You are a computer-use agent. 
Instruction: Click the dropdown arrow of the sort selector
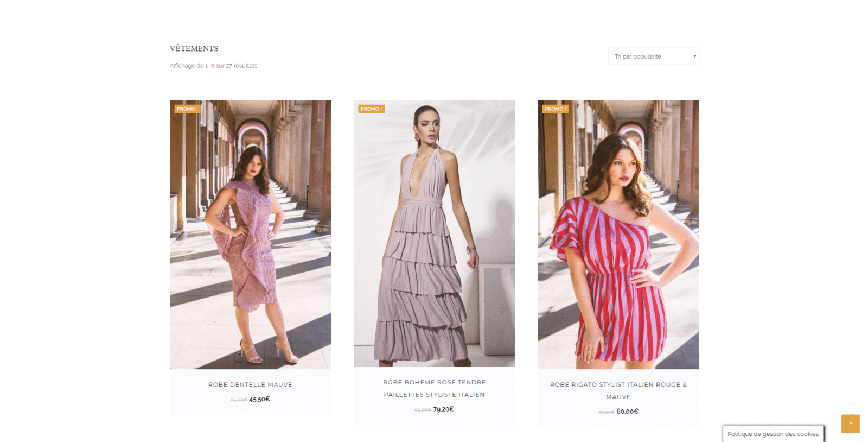(x=694, y=56)
